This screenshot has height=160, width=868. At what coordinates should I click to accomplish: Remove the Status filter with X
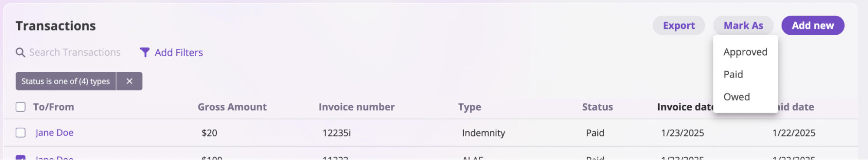pyautogui.click(x=129, y=81)
